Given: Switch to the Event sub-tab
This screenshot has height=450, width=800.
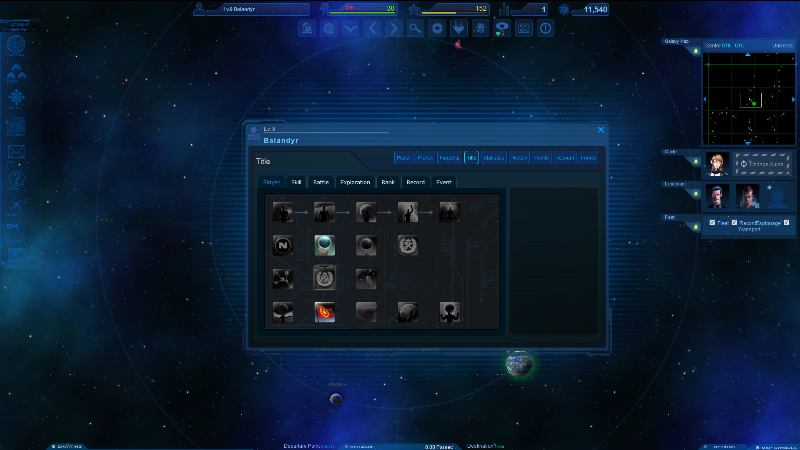Looking at the screenshot, I should tap(444, 182).
